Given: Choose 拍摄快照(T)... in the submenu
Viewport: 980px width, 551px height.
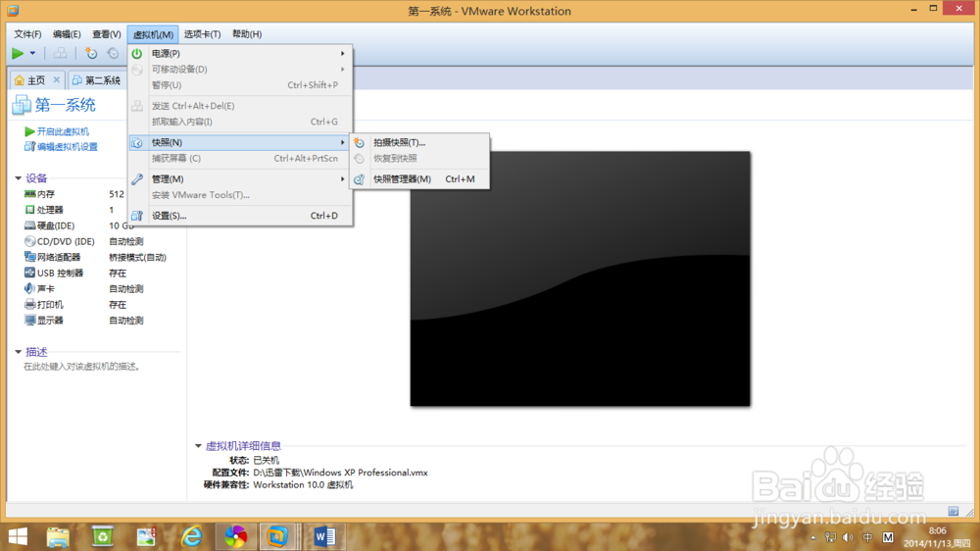Looking at the screenshot, I should [419, 142].
